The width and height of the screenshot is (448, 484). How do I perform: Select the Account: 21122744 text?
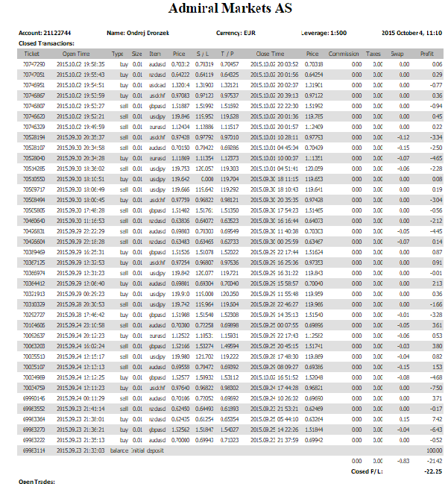click(x=45, y=33)
